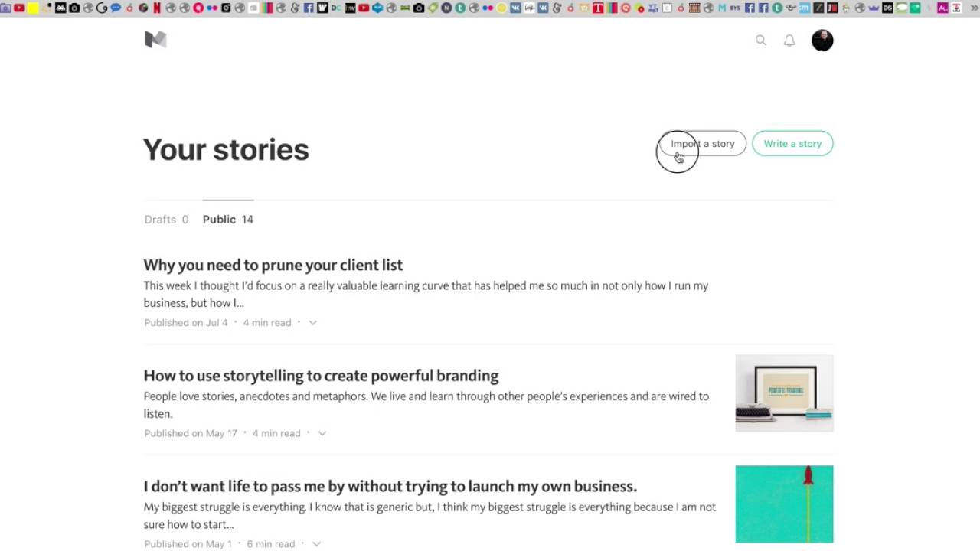This screenshot has height=551, width=980.
Task: Open "How to use storytelling to create powerful branding"
Action: click(321, 376)
